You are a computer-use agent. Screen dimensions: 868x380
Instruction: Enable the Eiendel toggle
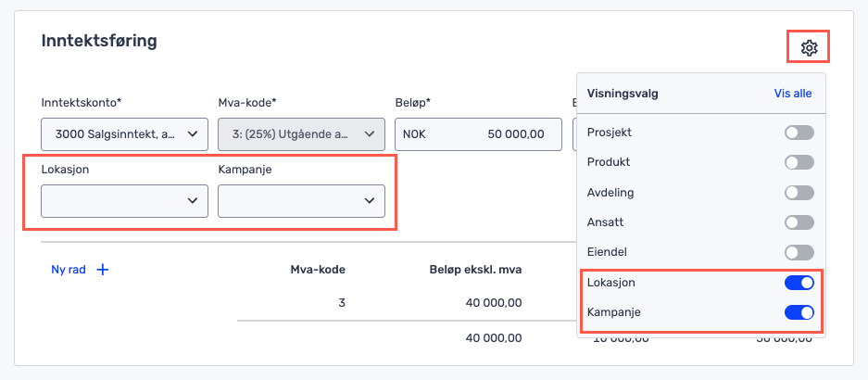(799, 252)
